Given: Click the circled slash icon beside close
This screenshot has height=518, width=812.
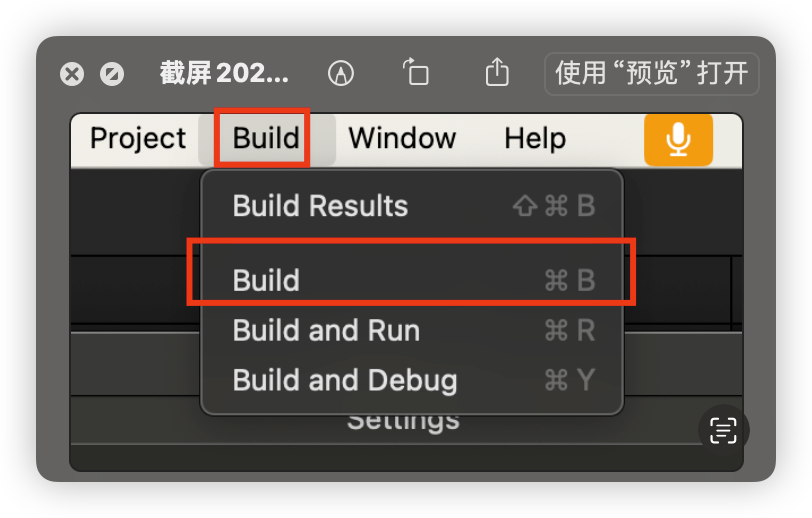Looking at the screenshot, I should pos(112,74).
